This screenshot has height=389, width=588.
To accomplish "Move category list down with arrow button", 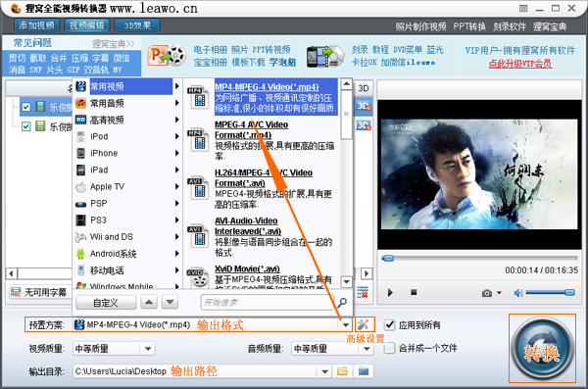I will (170, 302).
